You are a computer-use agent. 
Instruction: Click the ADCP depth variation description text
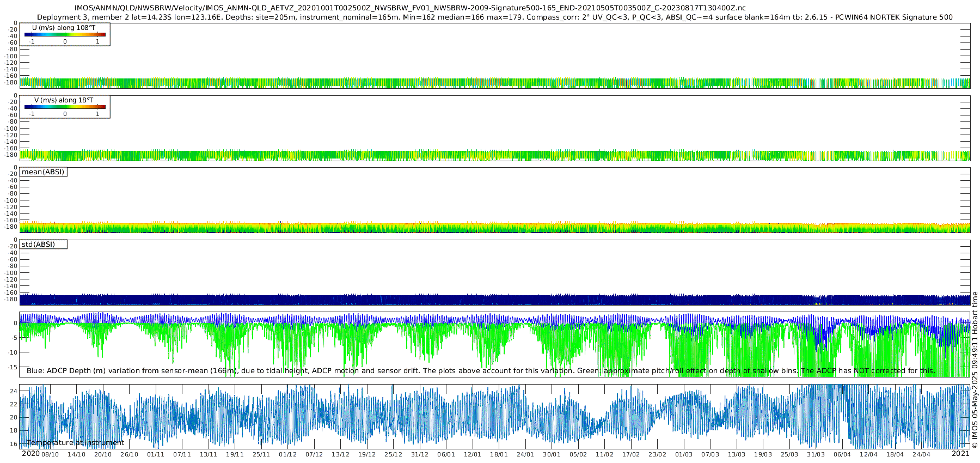[481, 371]
